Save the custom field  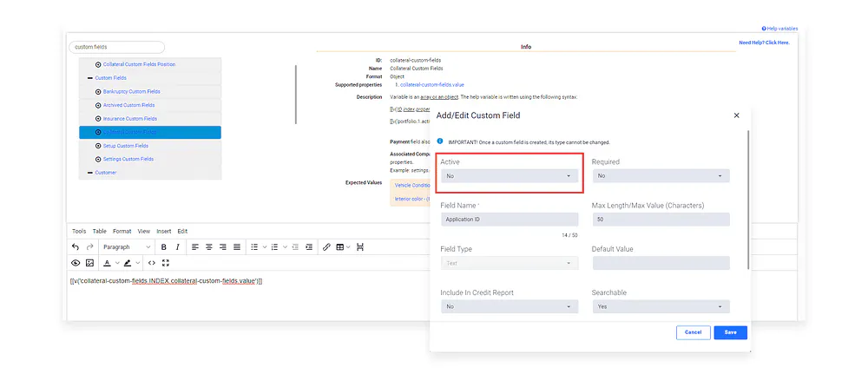pyautogui.click(x=730, y=332)
